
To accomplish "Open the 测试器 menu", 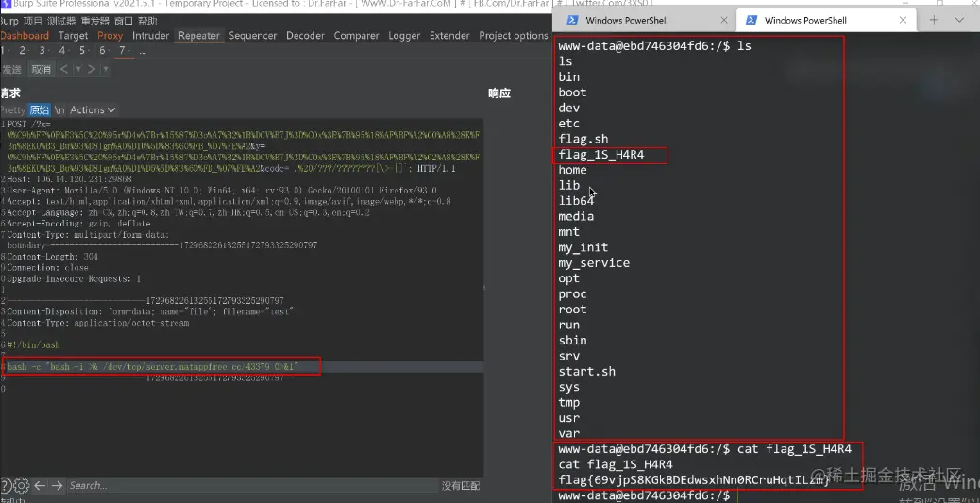I will 61,22.
